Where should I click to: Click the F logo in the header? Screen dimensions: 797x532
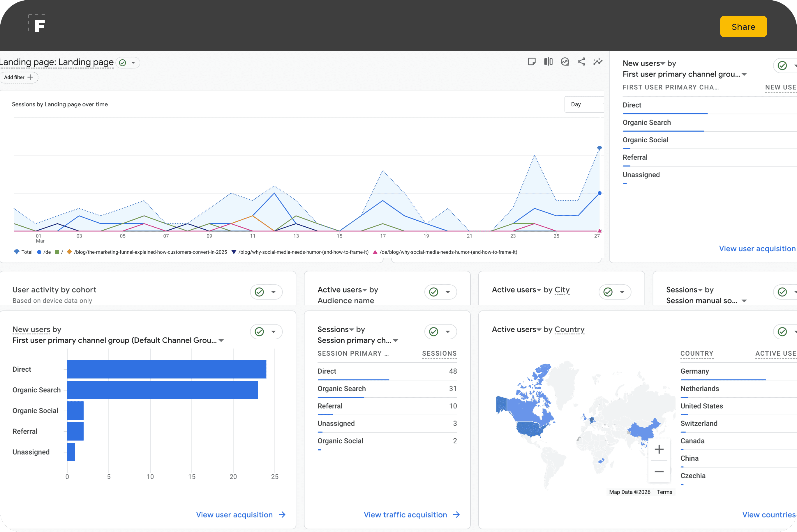[40, 26]
